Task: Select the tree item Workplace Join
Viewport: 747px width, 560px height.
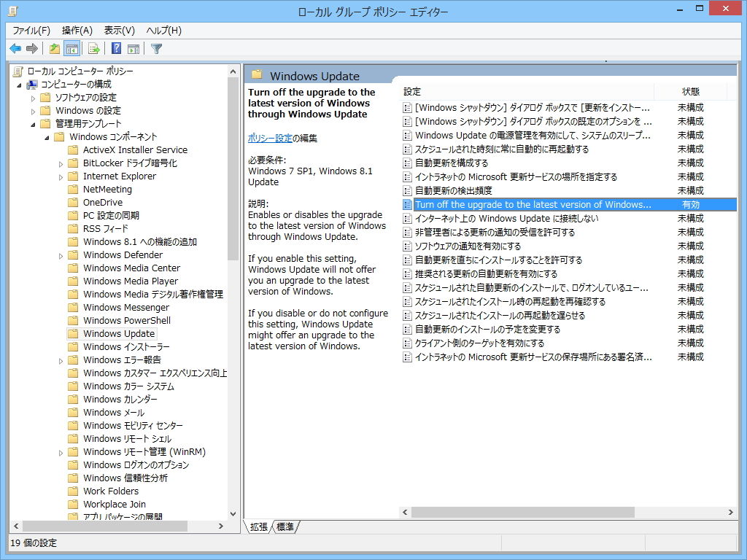Action: 115,505
